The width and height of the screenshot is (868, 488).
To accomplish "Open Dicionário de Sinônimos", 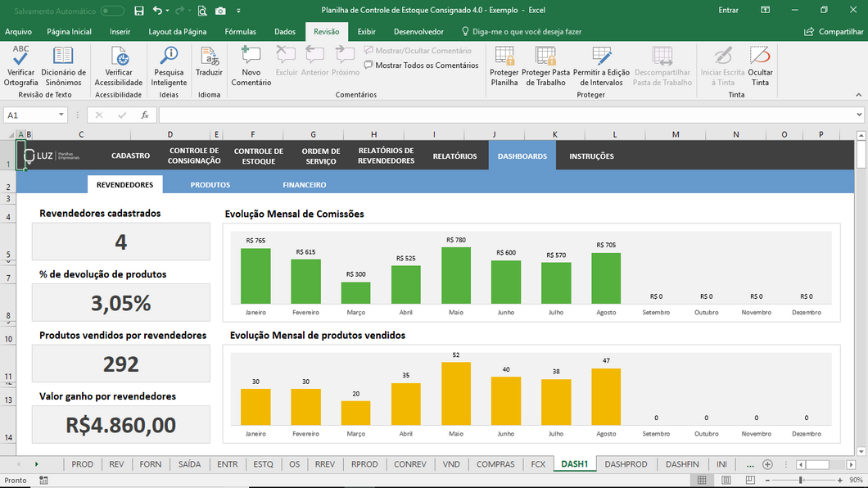I will pyautogui.click(x=63, y=66).
